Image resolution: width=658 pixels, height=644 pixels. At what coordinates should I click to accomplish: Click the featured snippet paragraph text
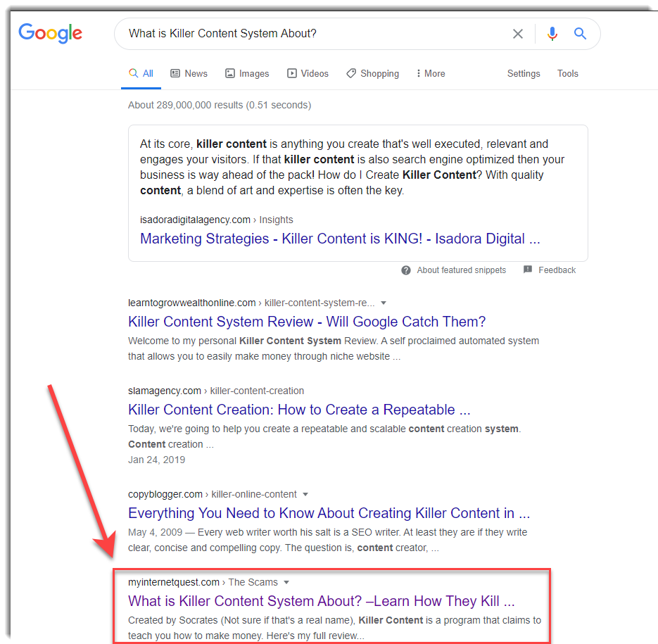pos(352,167)
